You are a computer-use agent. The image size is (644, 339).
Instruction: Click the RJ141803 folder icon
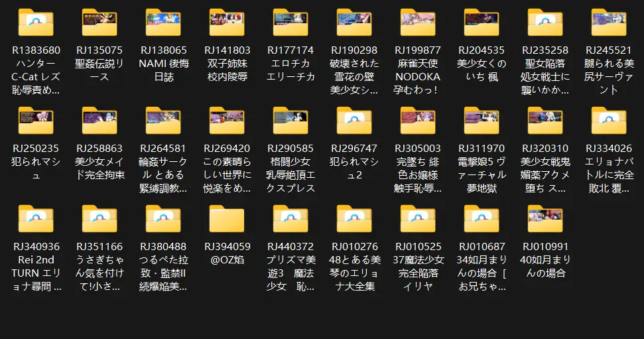(227, 22)
